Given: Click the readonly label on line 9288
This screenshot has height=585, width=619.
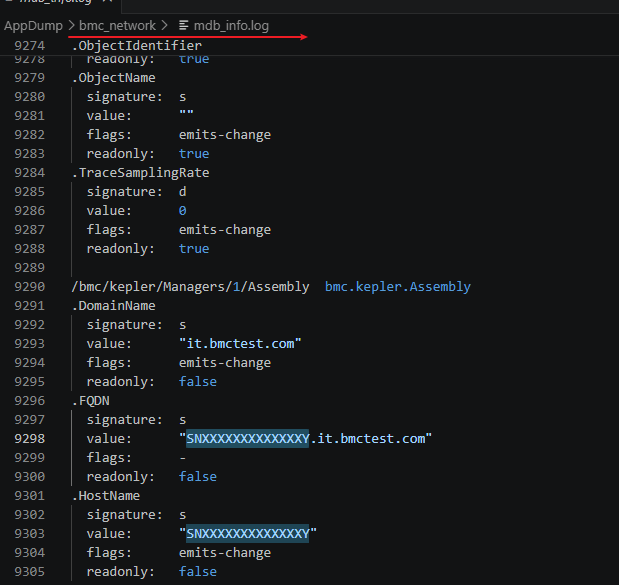Looking at the screenshot, I should [120, 249].
